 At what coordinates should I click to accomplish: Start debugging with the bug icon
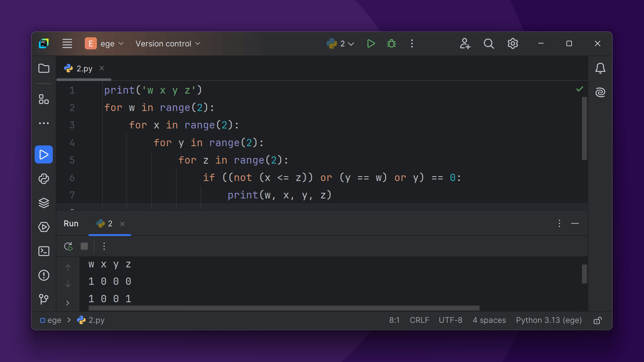(x=391, y=43)
